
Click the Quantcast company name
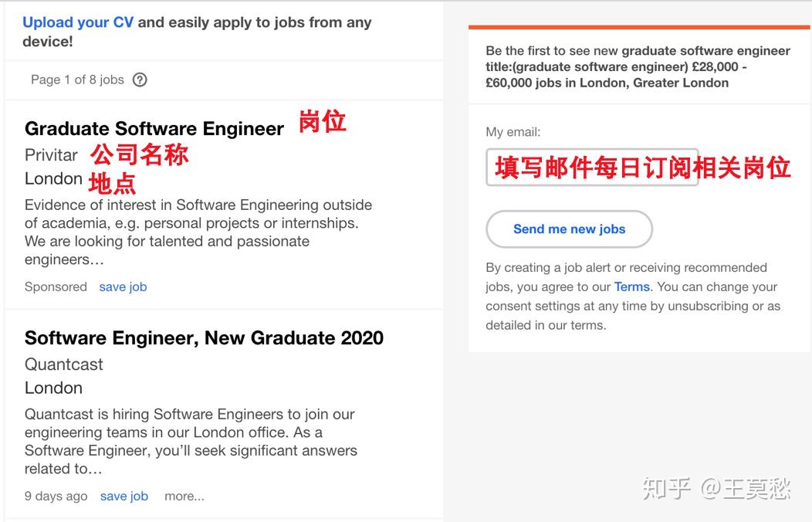pos(64,364)
